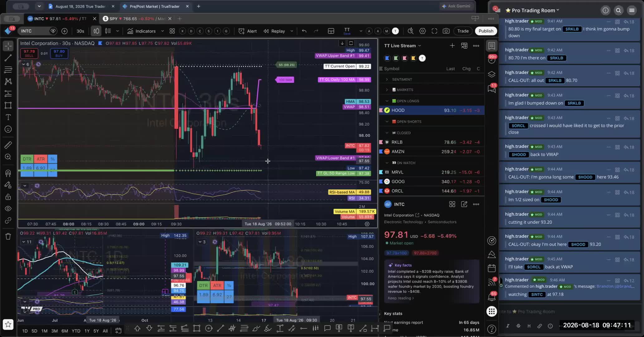Viewport: 644px width, 337px height.
Task: Click the camera snapshot icon
Action: (446, 31)
